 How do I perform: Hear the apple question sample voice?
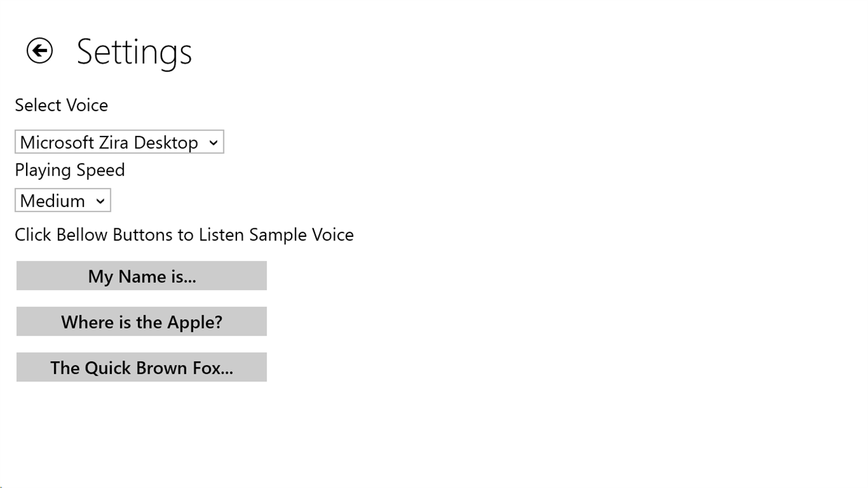pos(141,322)
